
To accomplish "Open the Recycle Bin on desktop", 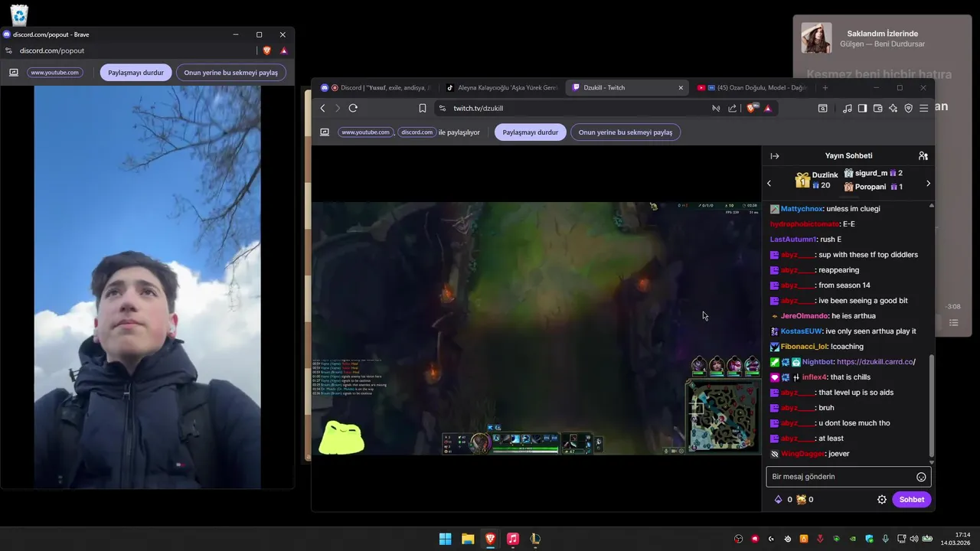I will [19, 15].
